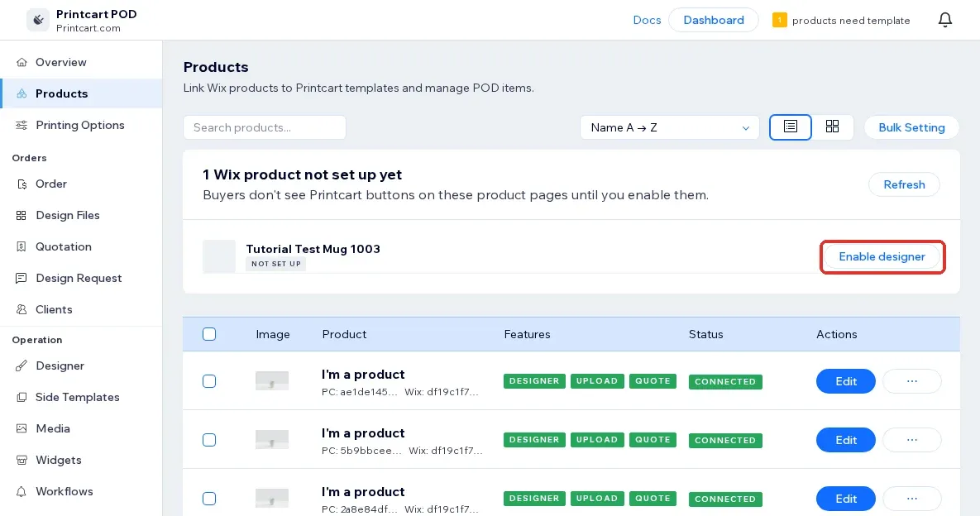980x516 pixels.
Task: Open the Overview menu item
Action: 81,62
